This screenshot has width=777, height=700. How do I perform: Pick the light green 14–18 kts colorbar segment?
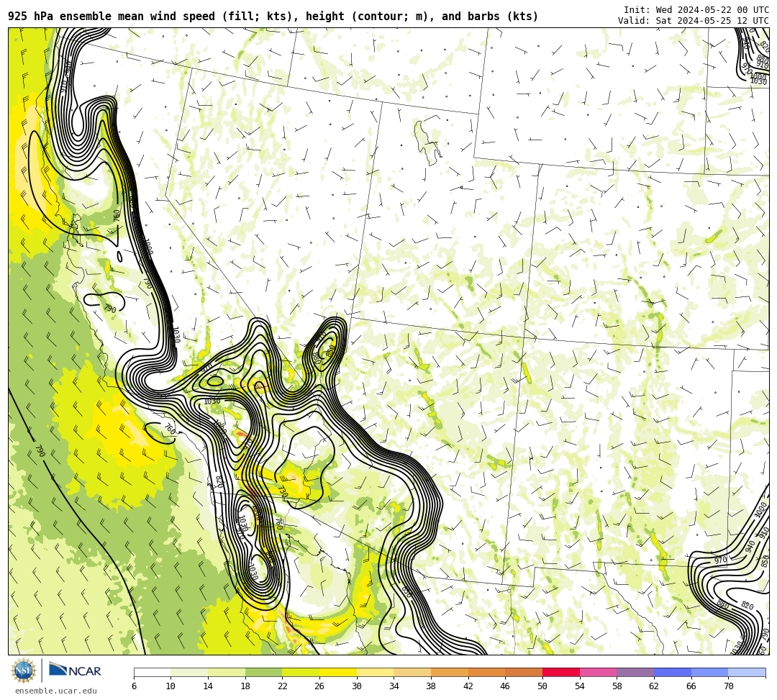pos(227,672)
